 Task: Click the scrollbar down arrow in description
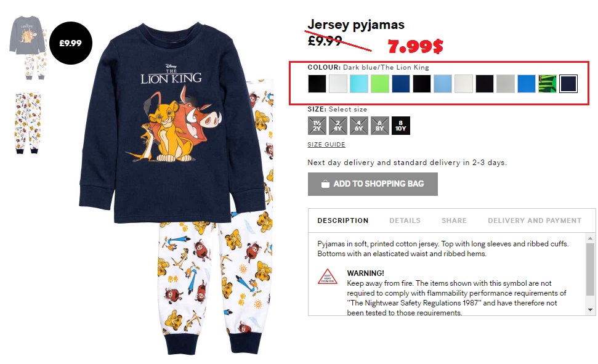pos(591,310)
